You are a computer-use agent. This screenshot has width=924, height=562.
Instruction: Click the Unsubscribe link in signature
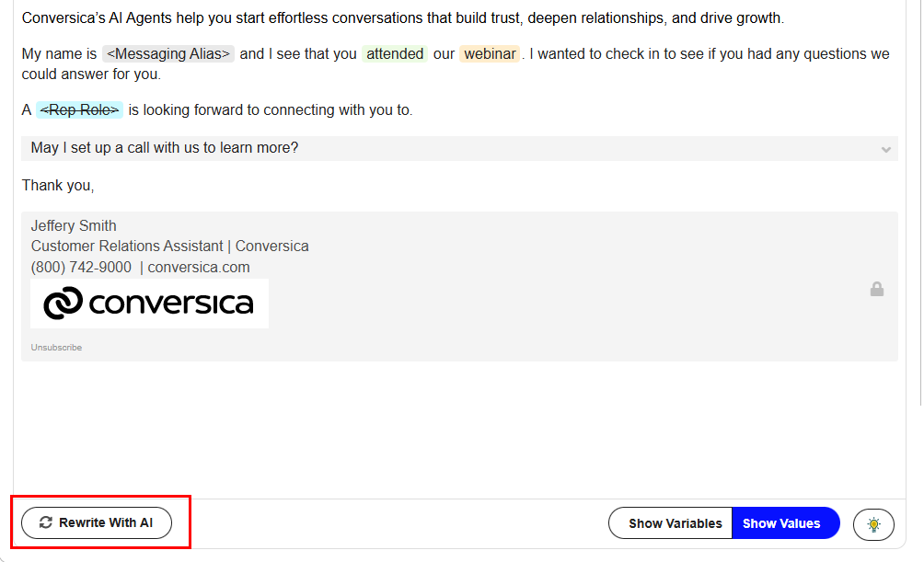(56, 348)
